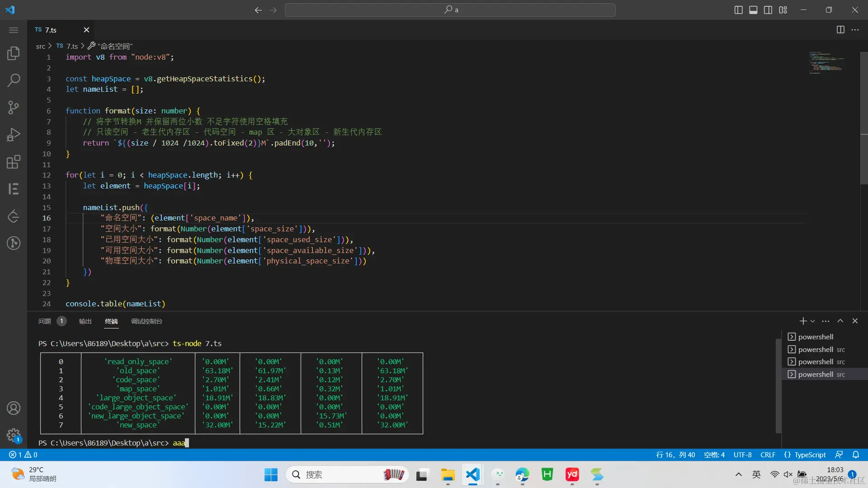Image resolution: width=868 pixels, height=488 pixels.
Task: Open new terminal launch profile dropdown
Action: 813,321
